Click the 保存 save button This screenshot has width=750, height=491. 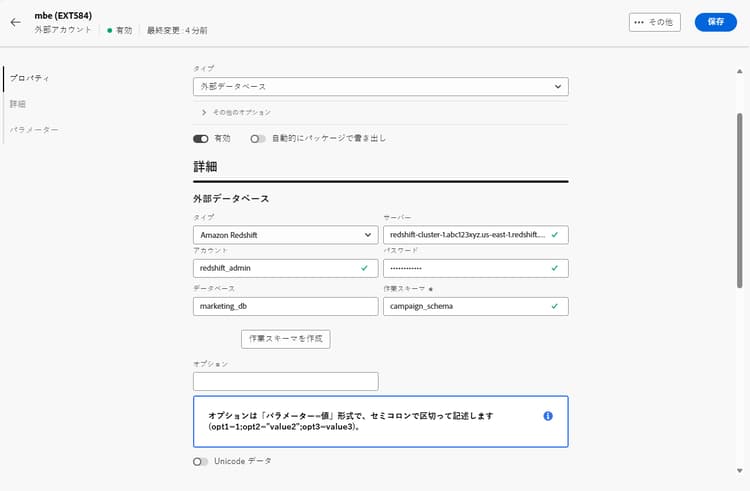click(716, 22)
